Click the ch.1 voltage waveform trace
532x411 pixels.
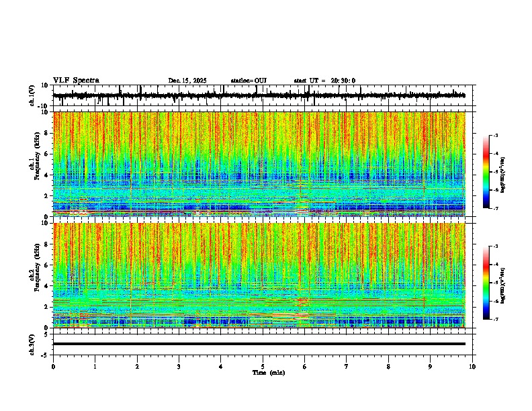[259, 95]
